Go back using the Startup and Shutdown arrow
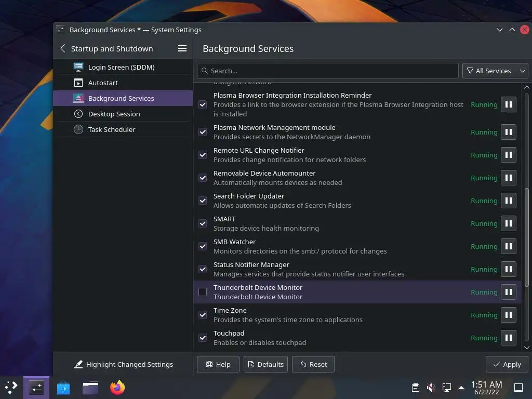532x399 pixels. pyautogui.click(x=63, y=48)
